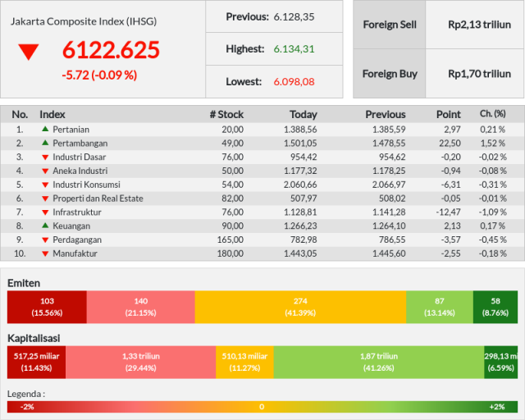Click the Perdagangan index name
Image resolution: width=525 pixels, height=420 pixels.
click(x=77, y=240)
